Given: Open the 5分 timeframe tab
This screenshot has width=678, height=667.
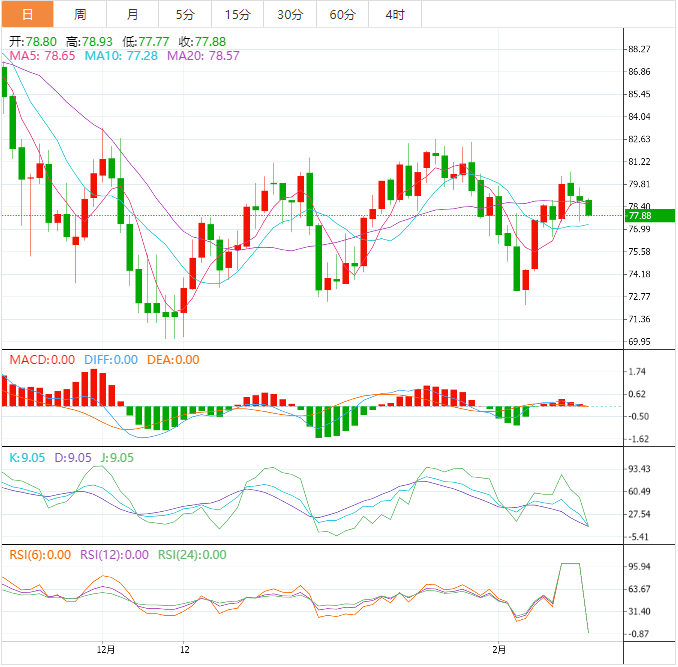Looking at the screenshot, I should [185, 14].
